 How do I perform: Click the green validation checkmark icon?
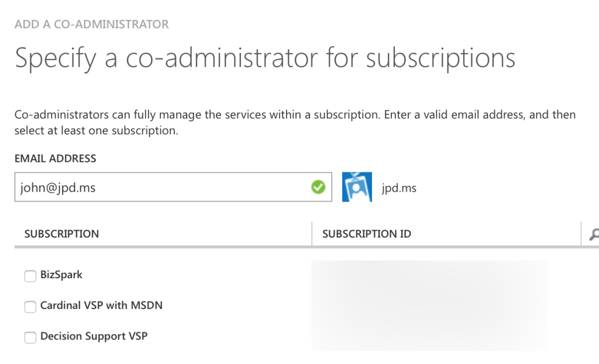[318, 187]
